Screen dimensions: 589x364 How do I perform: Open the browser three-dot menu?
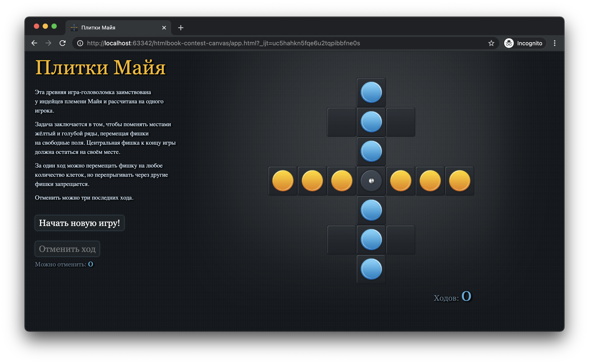(x=554, y=43)
